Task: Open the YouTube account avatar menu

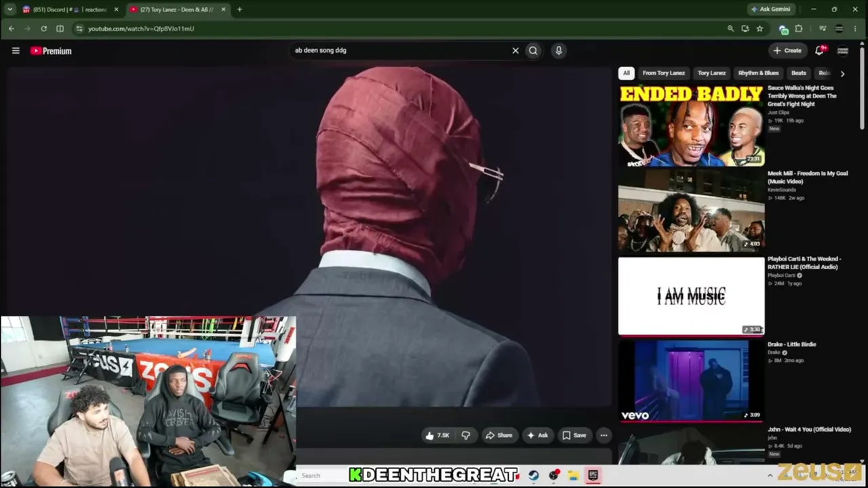Action: coord(843,50)
